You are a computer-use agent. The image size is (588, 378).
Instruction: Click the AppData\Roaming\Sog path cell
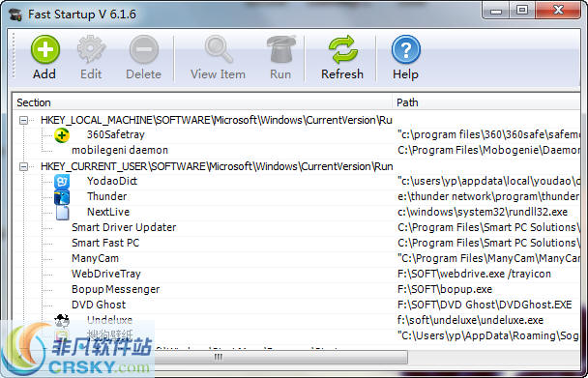tap(488, 335)
